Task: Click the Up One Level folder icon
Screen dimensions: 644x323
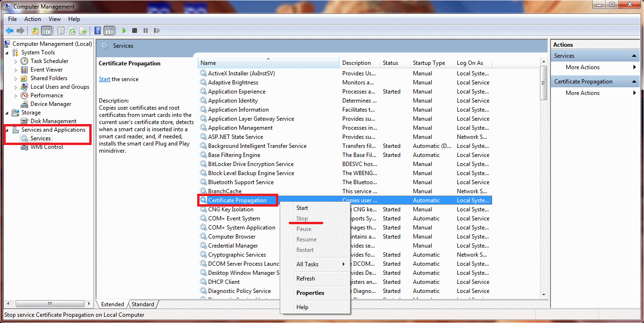Action: pos(35,31)
